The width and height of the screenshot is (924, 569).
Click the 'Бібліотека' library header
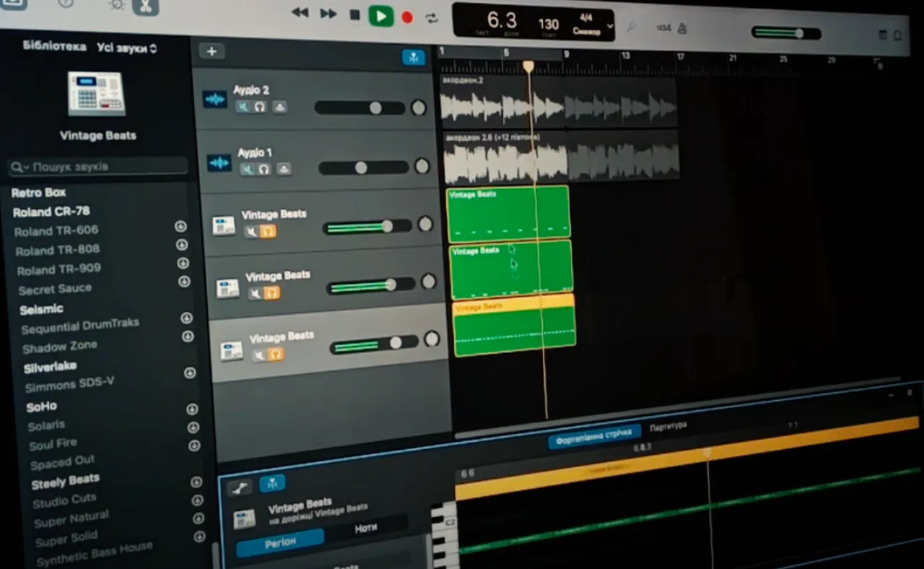(54, 45)
